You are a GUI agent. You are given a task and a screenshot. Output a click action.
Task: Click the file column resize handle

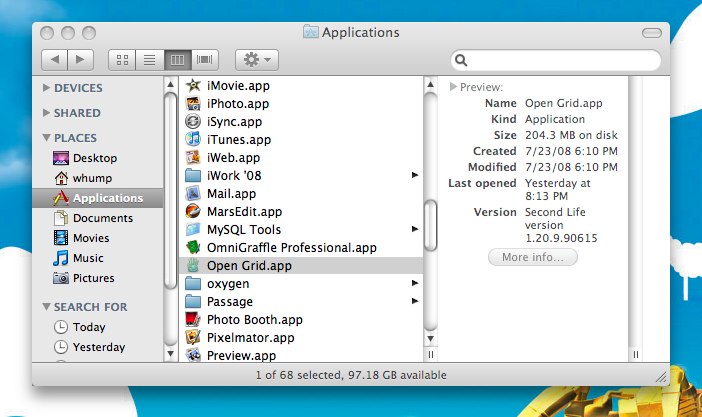tap(430, 354)
